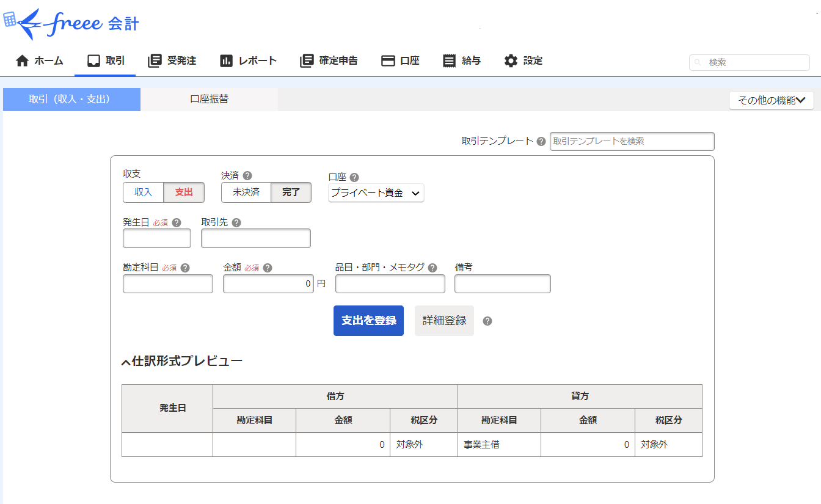Screen dimensions: 821x504
Task: Click help icon next to 口座 label
Action: tap(354, 177)
